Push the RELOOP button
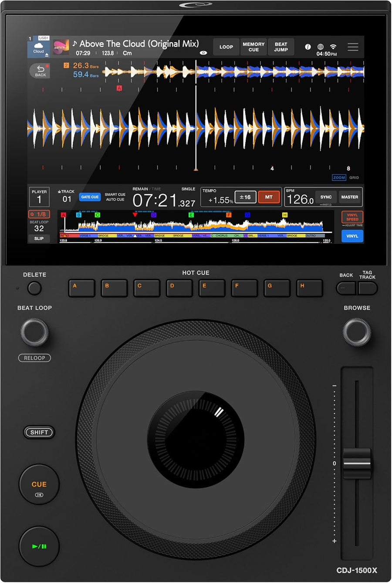This screenshot has height=583, width=392. tap(34, 358)
